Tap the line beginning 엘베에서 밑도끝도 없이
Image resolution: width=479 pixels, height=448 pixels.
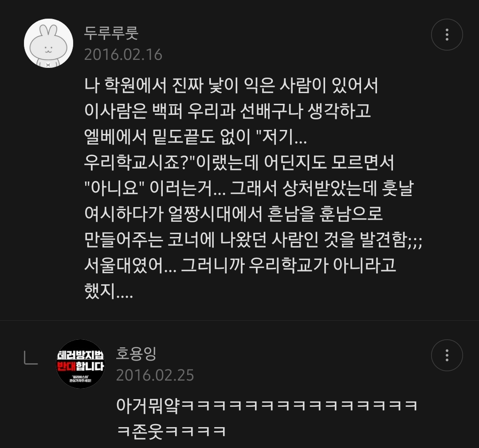click(196, 137)
